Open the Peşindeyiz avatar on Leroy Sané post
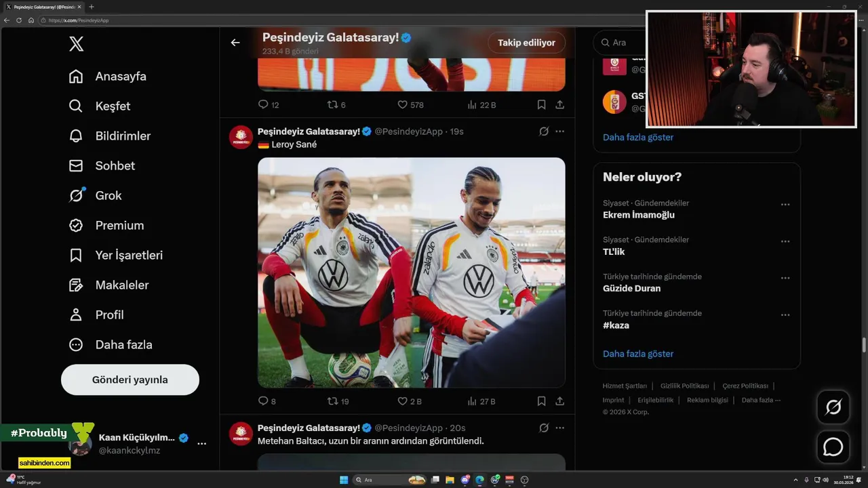868x488 pixels. pos(241,138)
